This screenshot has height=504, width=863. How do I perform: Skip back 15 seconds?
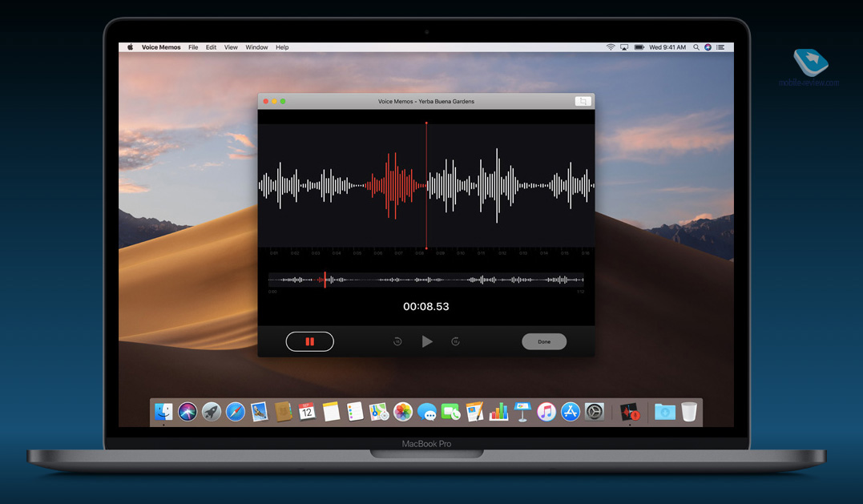(397, 341)
